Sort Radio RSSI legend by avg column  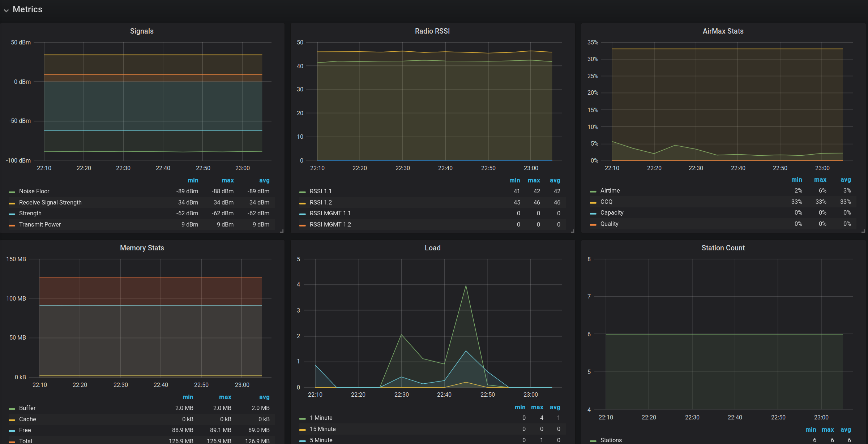[x=555, y=180]
